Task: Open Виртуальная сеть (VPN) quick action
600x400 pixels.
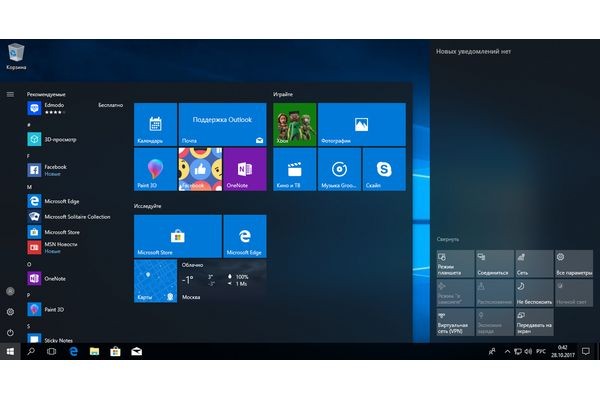Action: click(x=455, y=322)
